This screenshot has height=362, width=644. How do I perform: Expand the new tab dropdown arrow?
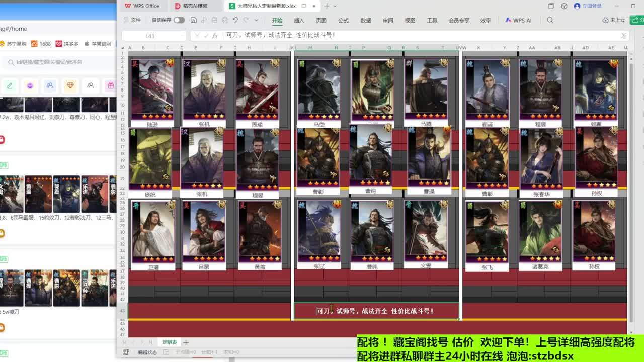(x=336, y=6)
